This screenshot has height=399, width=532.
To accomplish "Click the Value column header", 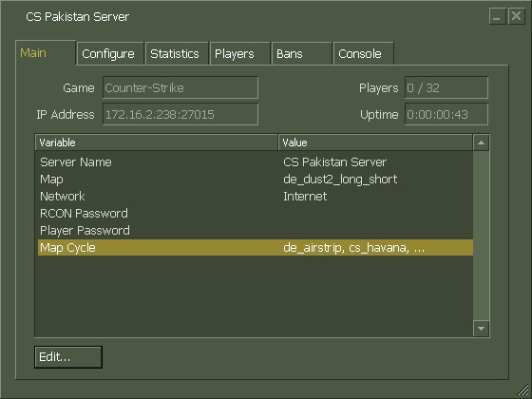I will [375, 142].
